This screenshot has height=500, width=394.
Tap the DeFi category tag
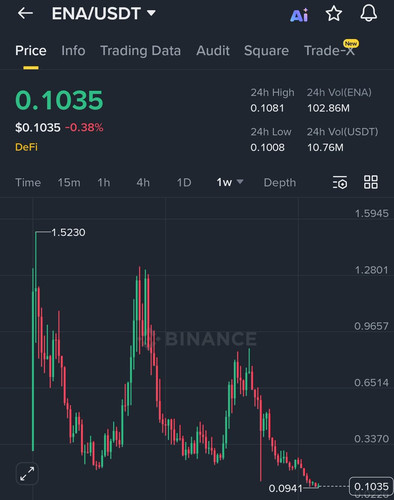(26, 147)
